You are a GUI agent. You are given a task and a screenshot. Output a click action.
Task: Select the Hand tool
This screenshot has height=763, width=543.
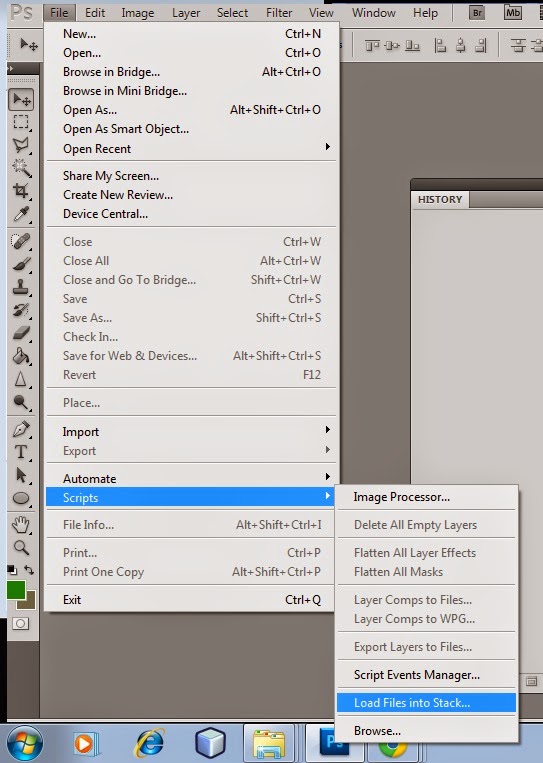tap(21, 525)
